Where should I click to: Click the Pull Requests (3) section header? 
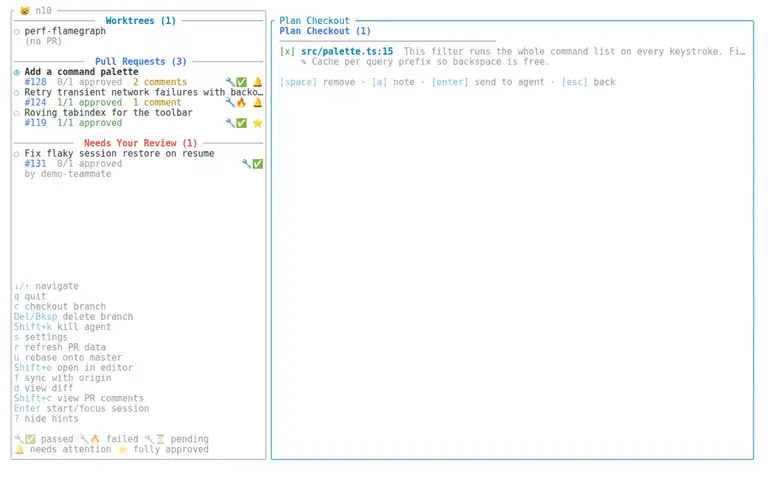141,61
